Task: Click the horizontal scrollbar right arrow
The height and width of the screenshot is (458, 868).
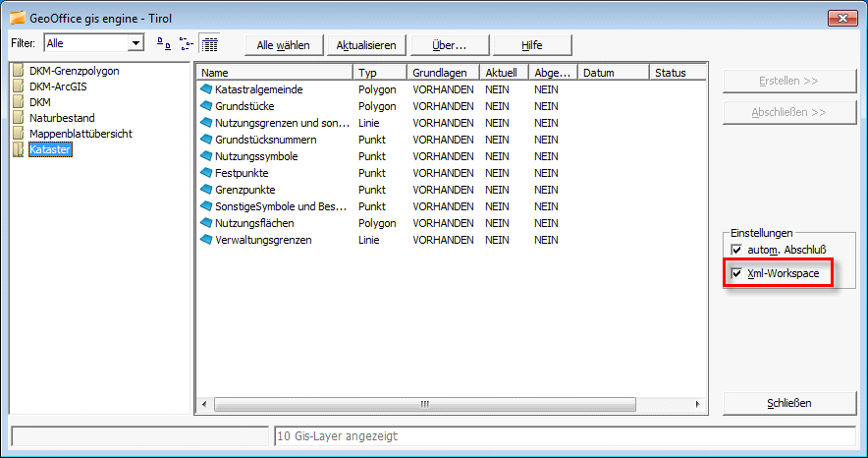Action: coord(698,404)
